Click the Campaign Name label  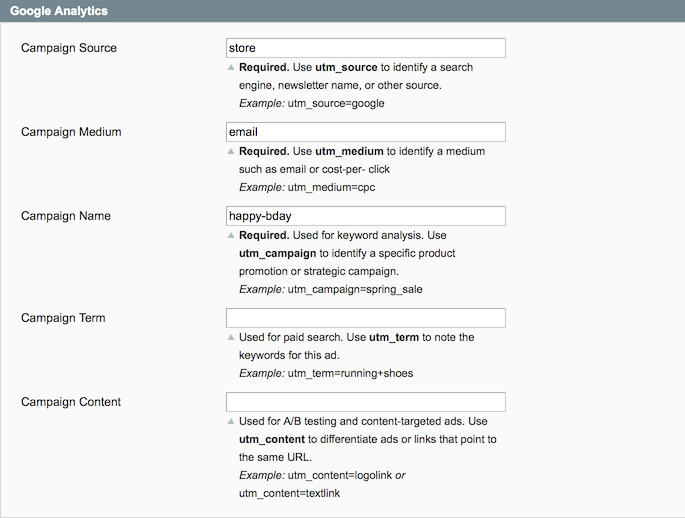pyautogui.click(x=66, y=216)
